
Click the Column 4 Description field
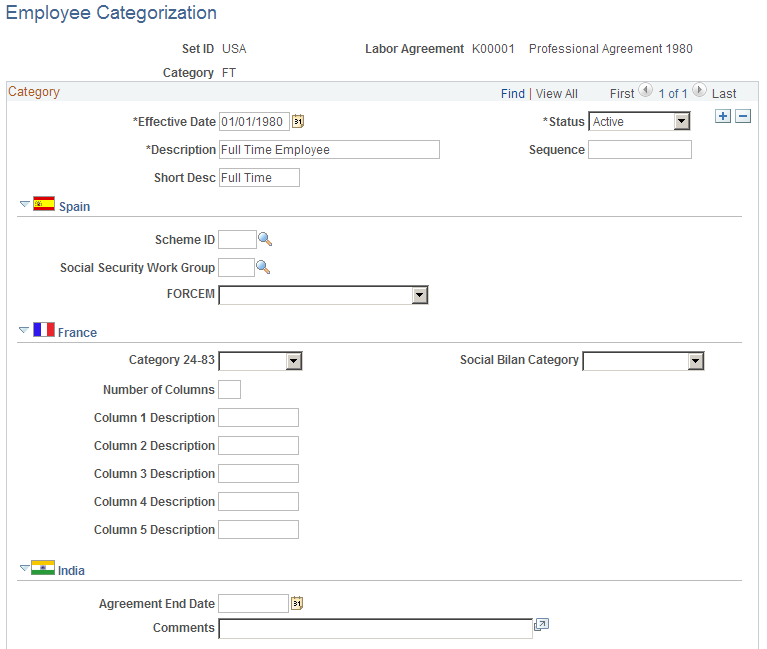[x=258, y=501]
